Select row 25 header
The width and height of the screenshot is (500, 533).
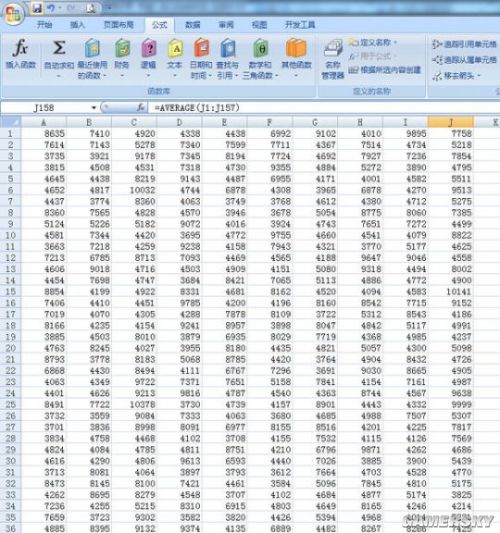pyautogui.click(x=11, y=404)
